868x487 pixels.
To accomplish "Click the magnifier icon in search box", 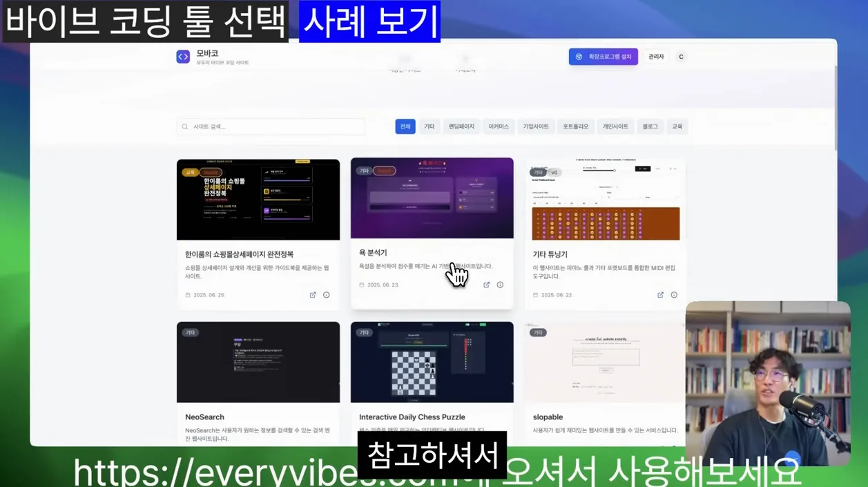I will coord(185,126).
